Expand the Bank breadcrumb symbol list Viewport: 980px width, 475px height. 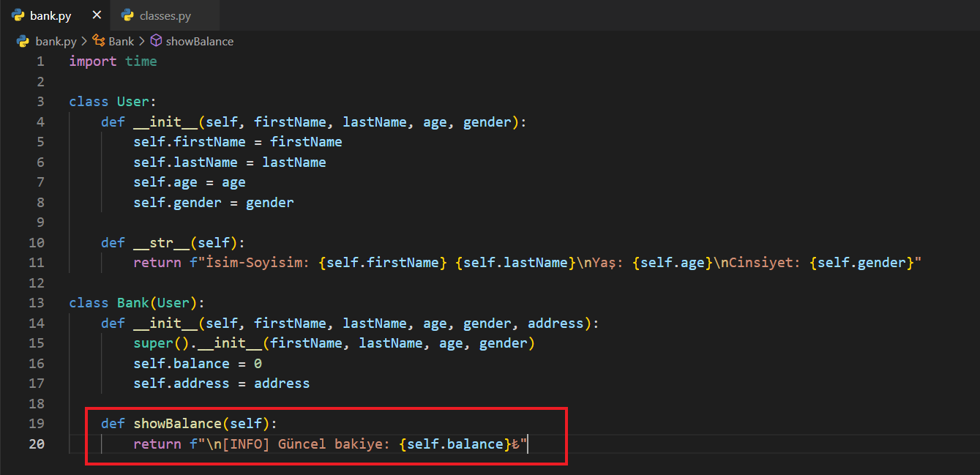coord(121,42)
